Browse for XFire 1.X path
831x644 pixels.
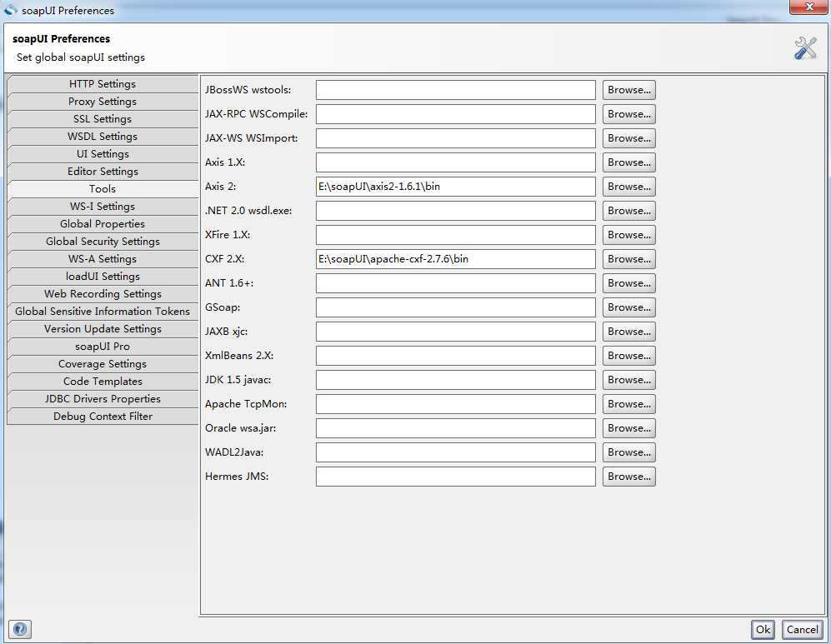point(629,235)
